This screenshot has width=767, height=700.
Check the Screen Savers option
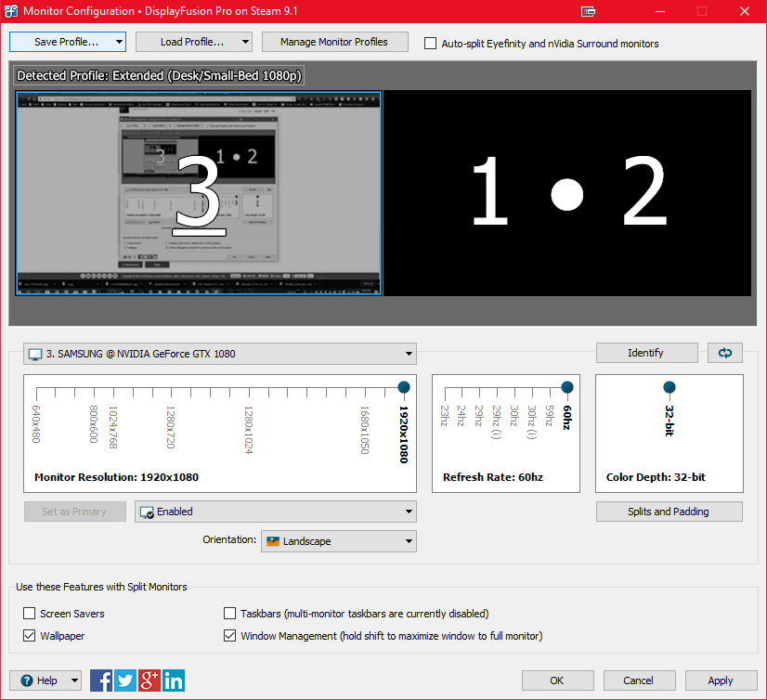30,614
